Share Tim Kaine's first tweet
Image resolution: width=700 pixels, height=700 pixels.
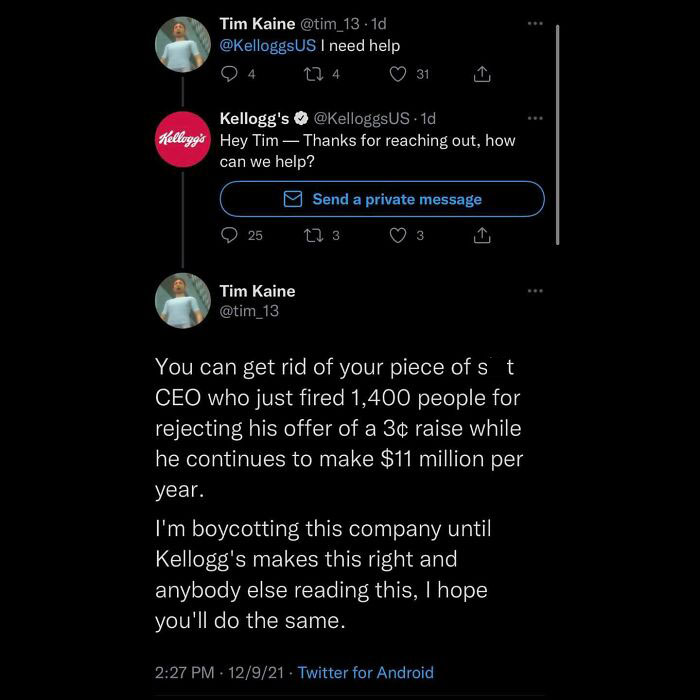[x=481, y=74]
